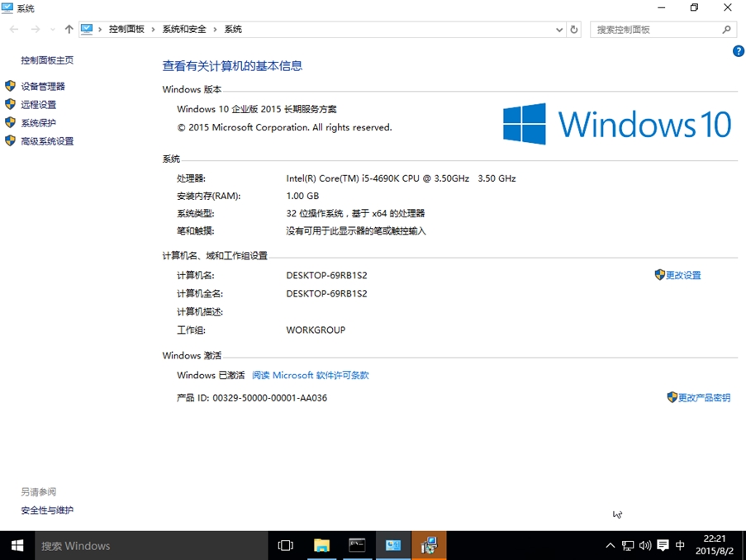Click the refresh button in address bar
Image resolution: width=746 pixels, height=560 pixels.
tap(574, 30)
